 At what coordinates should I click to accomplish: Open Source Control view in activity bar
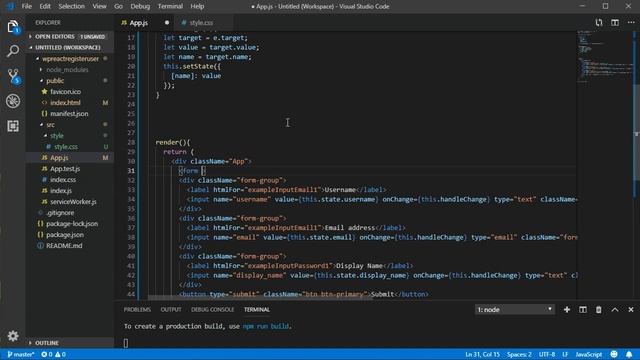pyautogui.click(x=13, y=76)
